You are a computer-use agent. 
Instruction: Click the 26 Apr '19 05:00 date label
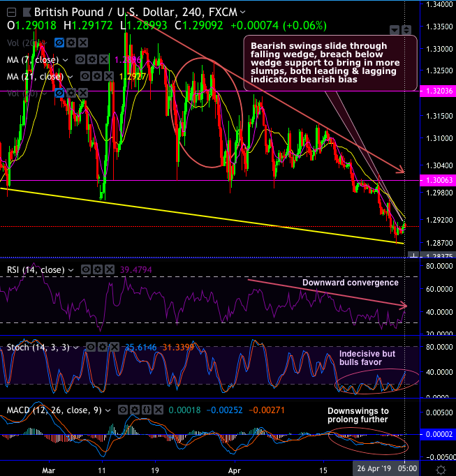[387, 468]
